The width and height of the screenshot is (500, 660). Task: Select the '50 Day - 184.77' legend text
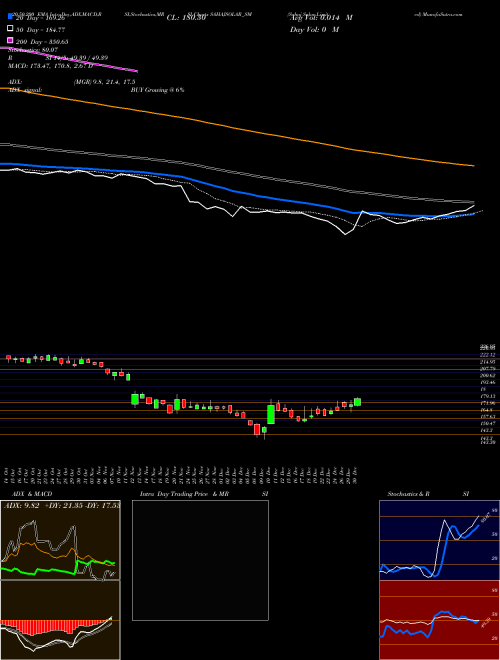point(40,29)
